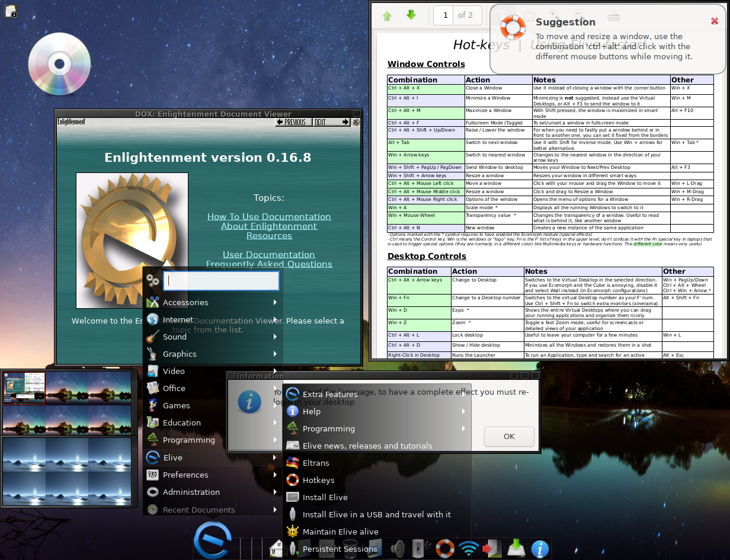Go to the previous page with the green up arrow
730x560 pixels.
(387, 15)
